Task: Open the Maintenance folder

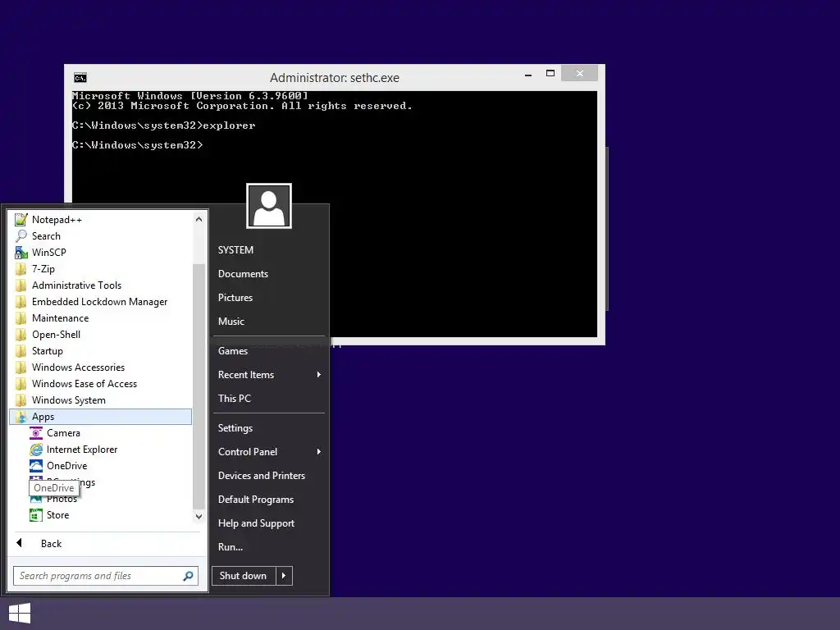Action: click(101, 318)
